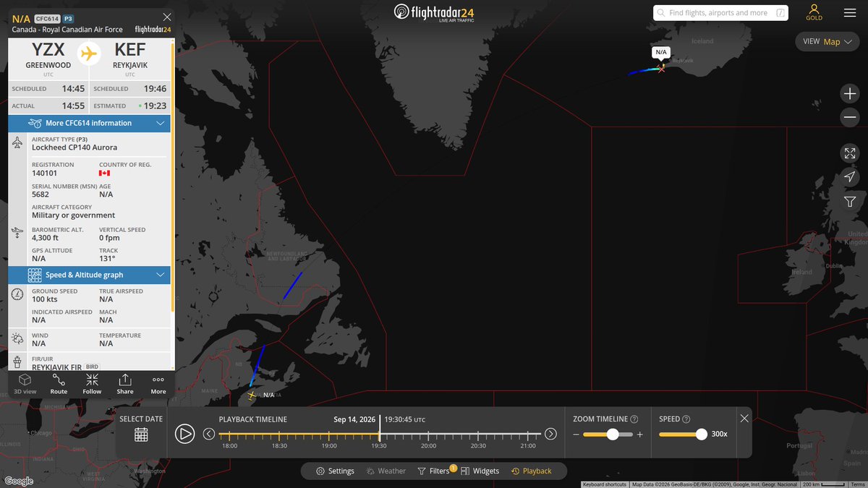Click the serial number 5682

[41, 194]
